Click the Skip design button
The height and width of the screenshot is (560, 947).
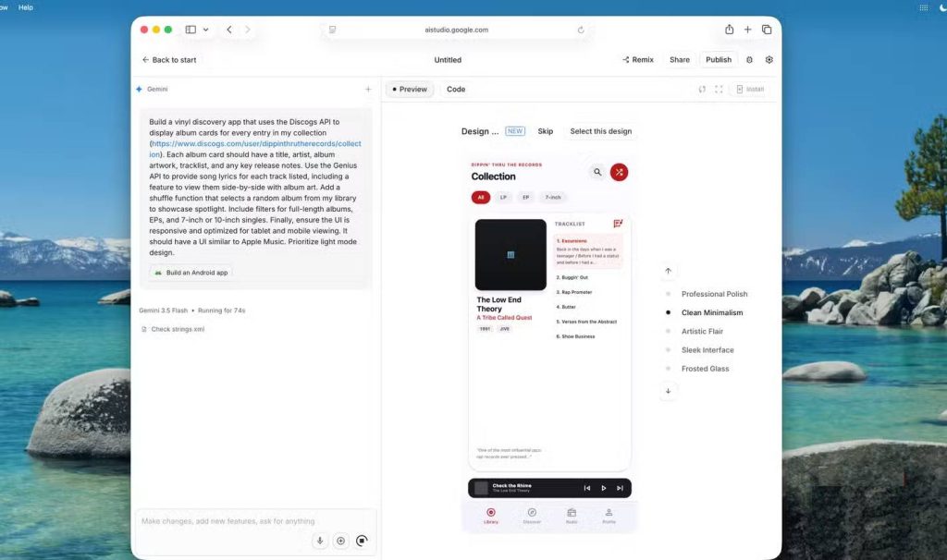pyautogui.click(x=546, y=131)
